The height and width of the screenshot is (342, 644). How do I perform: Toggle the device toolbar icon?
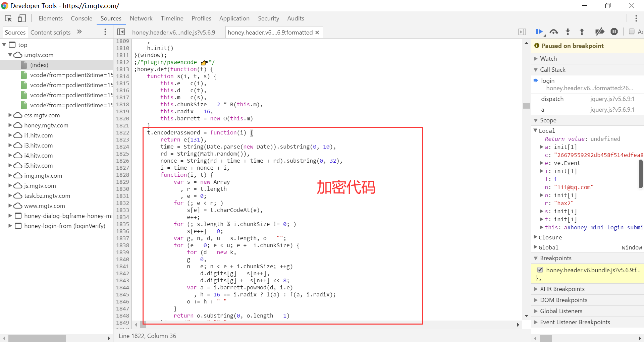pyautogui.click(x=22, y=18)
